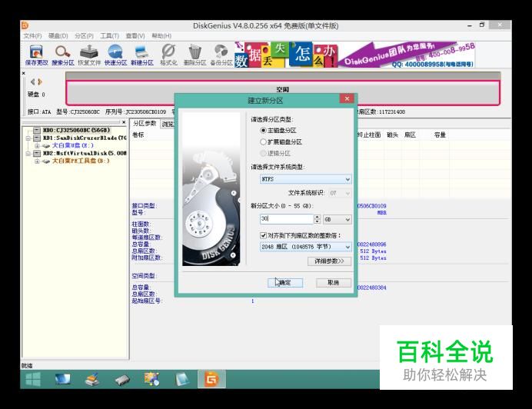Viewport: 532px width, 409px height.
Task: Open the notebook icon on the taskbar
Action: [x=182, y=379]
